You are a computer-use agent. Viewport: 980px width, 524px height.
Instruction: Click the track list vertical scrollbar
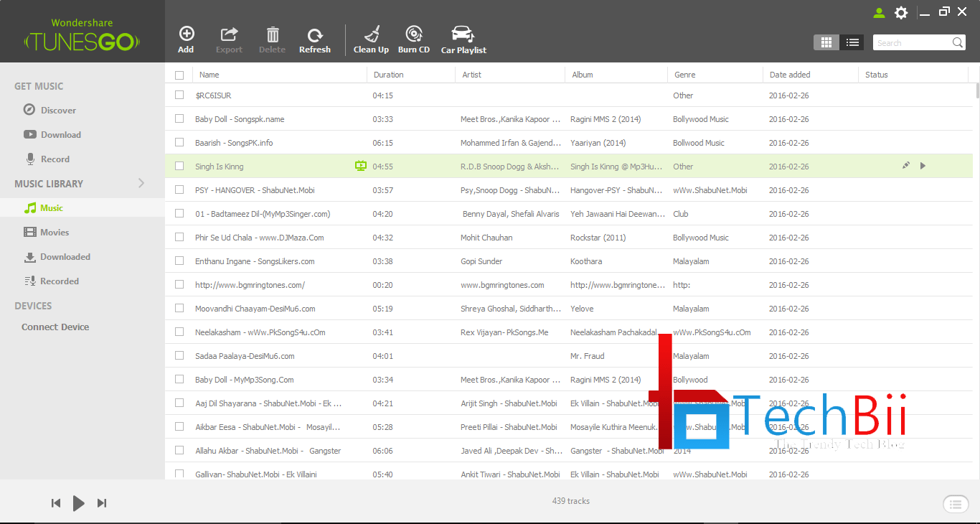point(977,91)
